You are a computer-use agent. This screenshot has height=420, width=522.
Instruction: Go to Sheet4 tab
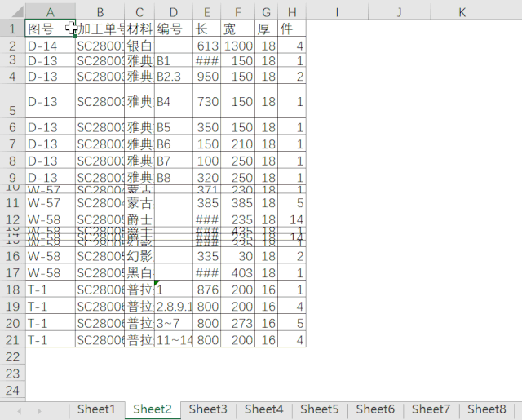click(263, 409)
